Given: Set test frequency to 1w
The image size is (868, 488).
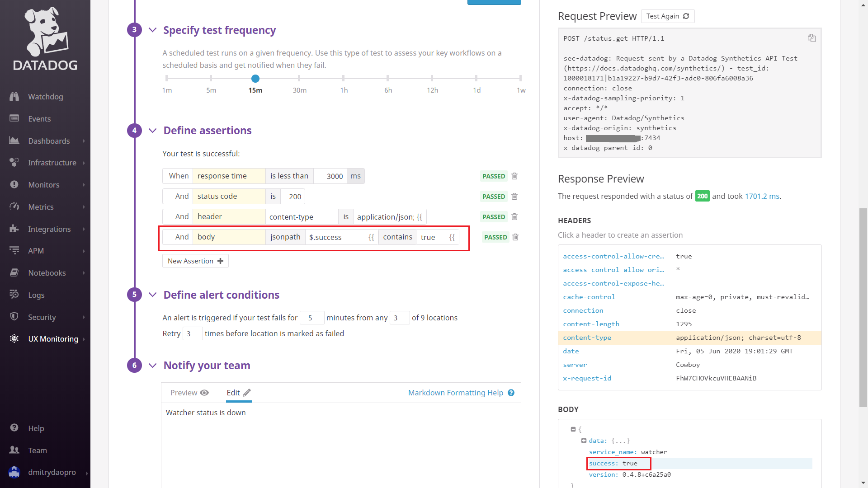Looking at the screenshot, I should click(x=521, y=79).
